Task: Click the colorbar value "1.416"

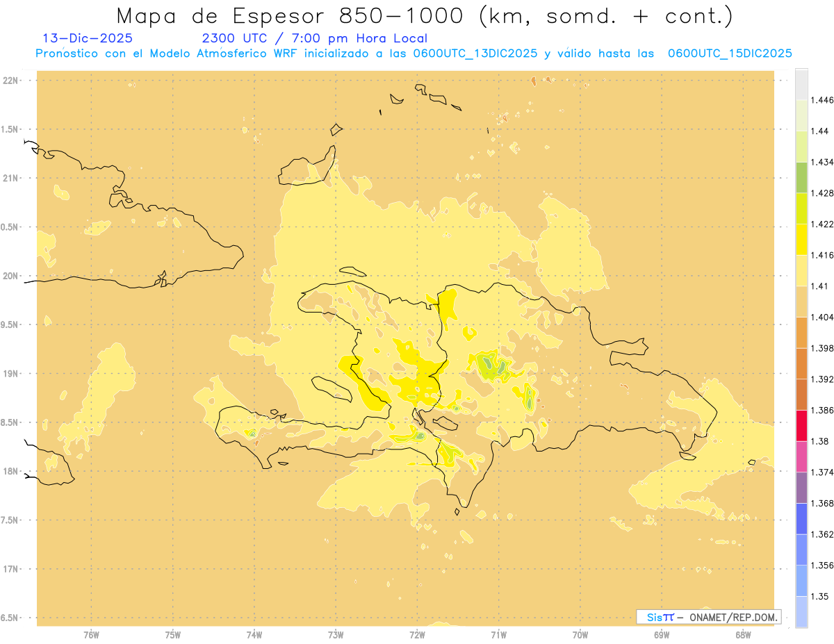Action: coord(822,255)
